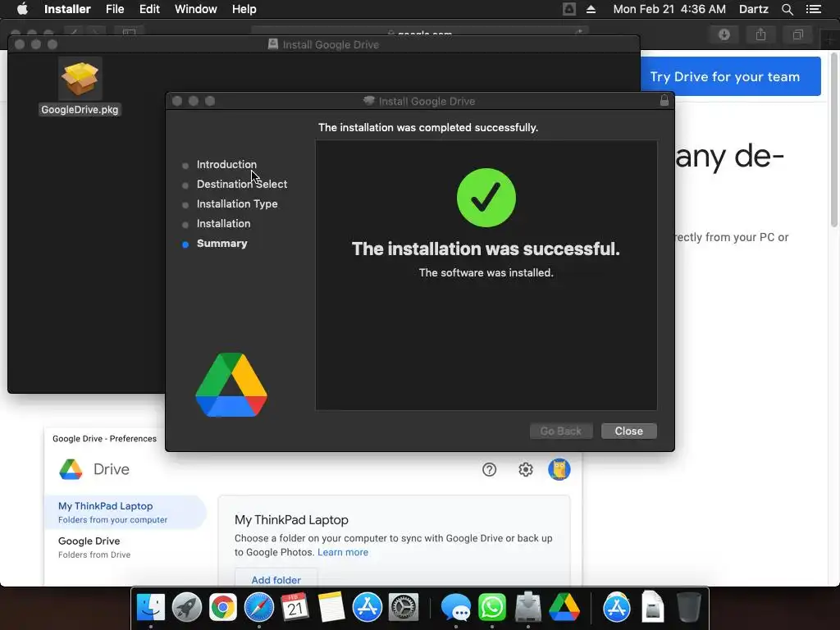Open the Trash in the Dock
Screen dimensions: 840x630
pos(688,607)
